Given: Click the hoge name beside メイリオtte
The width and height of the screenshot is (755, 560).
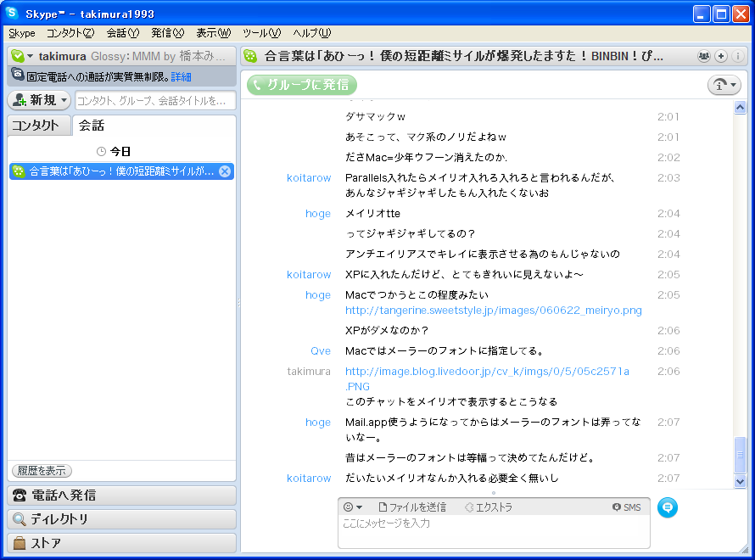Looking at the screenshot, I should tap(318, 214).
